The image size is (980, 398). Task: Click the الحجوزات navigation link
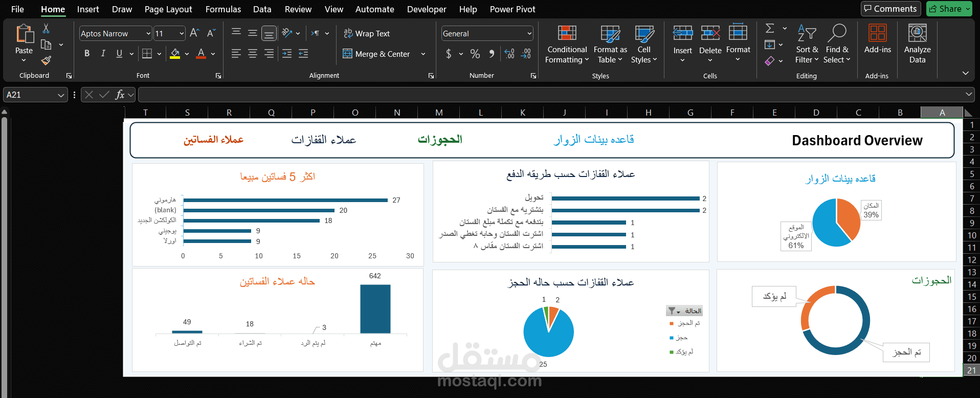pyautogui.click(x=440, y=140)
